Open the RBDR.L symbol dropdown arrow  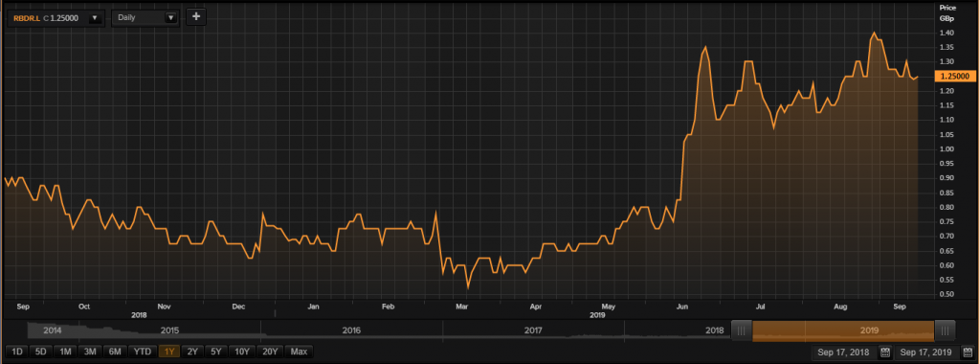95,18
